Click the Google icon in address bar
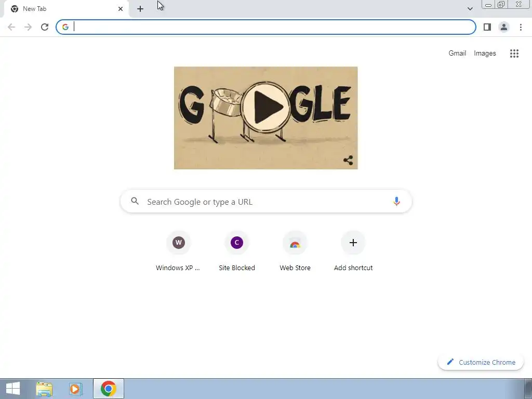Screen dimensions: 532x399 (65, 27)
